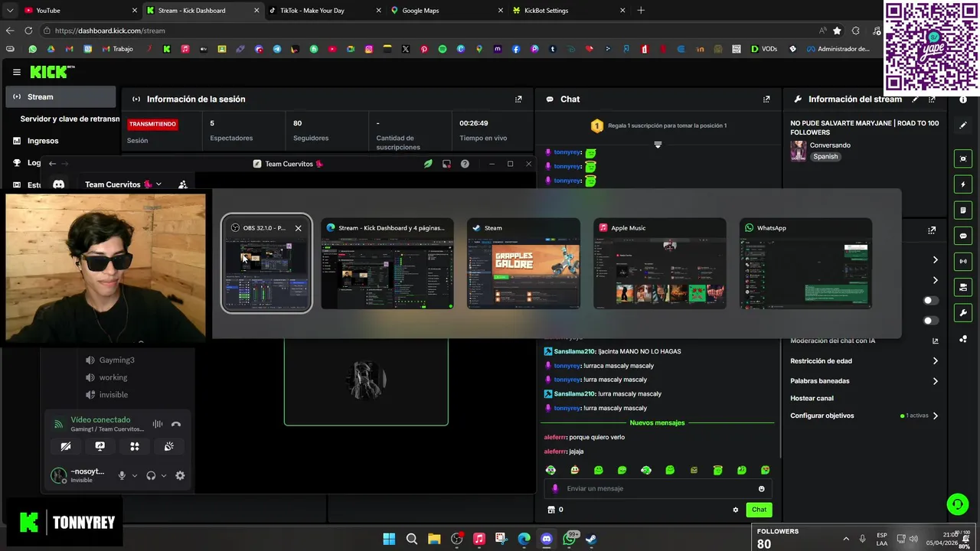Click the info icon in right rail
Image resolution: width=980 pixels, height=551 pixels.
tap(963, 99)
